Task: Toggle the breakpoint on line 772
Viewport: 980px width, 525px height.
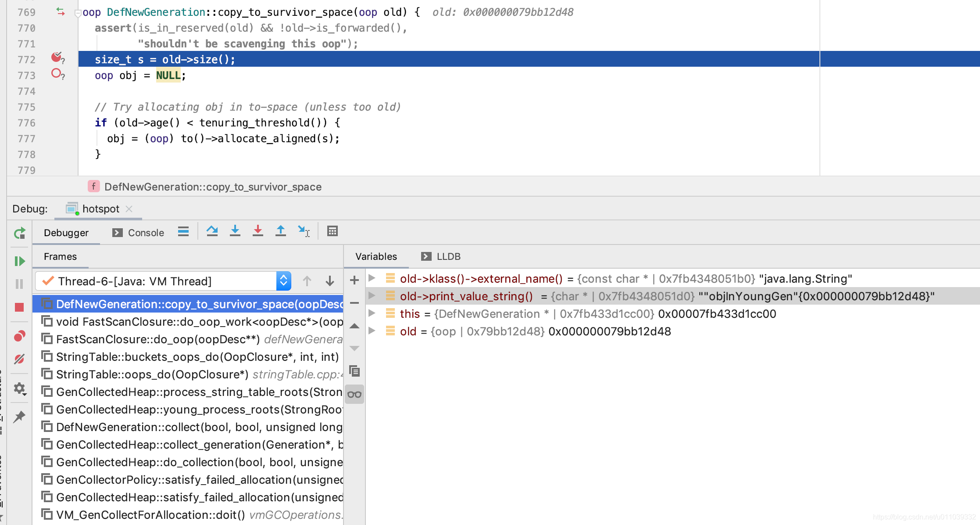Action: 56,58
